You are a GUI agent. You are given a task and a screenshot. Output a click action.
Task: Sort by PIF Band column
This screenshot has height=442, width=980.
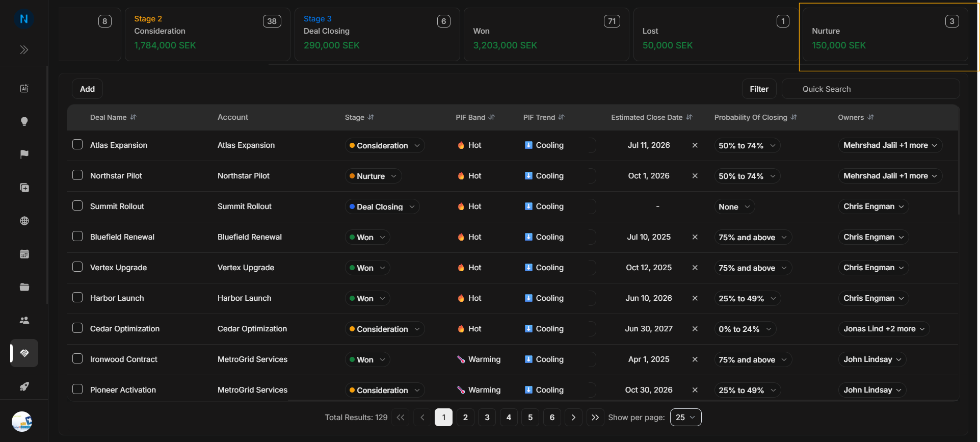coord(491,117)
